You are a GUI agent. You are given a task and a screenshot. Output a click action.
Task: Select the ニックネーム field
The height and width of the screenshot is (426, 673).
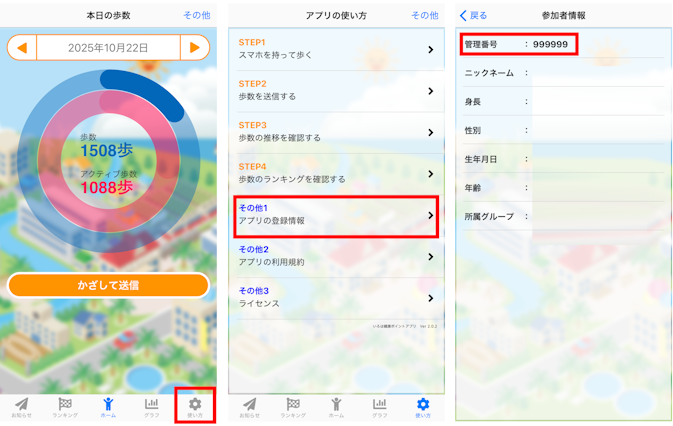597,74
